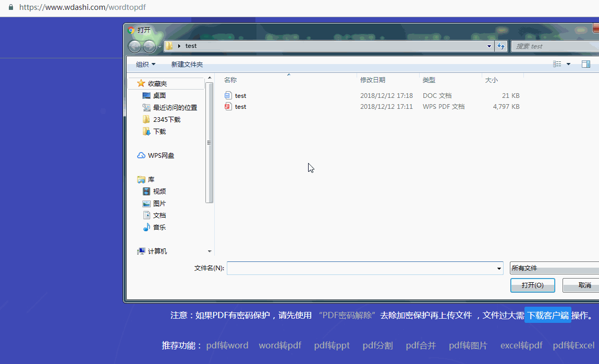
Task: Click the sidebar scroll up arrow
Action: tap(209, 78)
